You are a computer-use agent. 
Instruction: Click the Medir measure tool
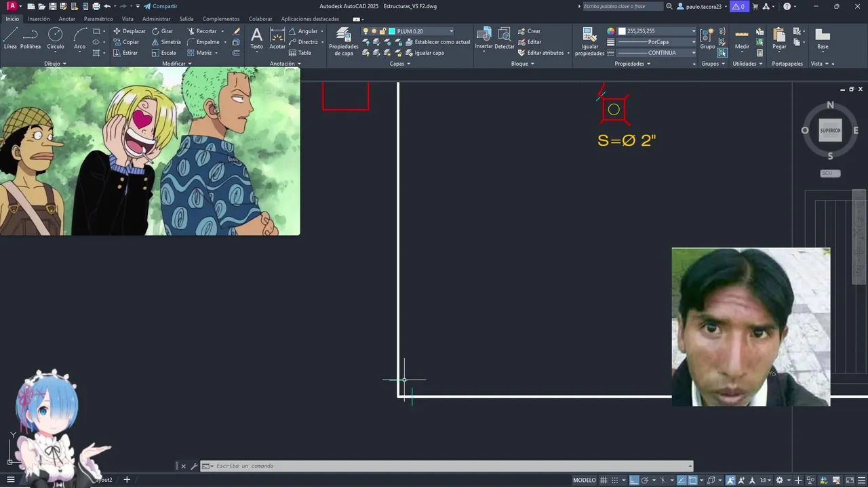[x=742, y=39]
